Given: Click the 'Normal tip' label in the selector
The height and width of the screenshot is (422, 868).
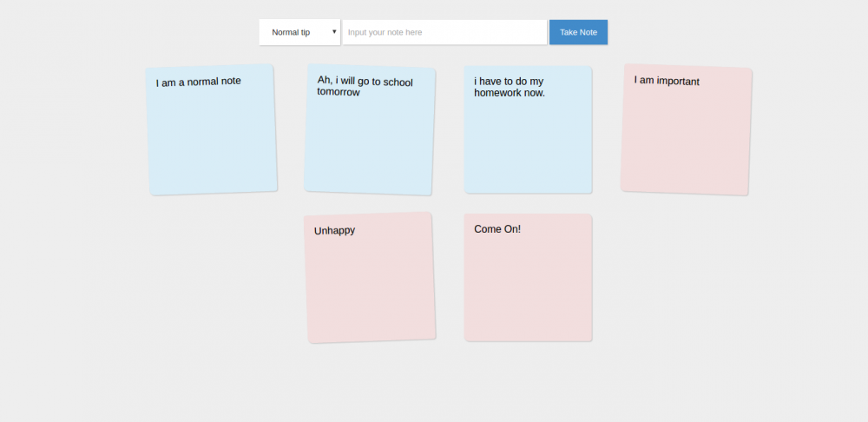Looking at the screenshot, I should (x=291, y=32).
